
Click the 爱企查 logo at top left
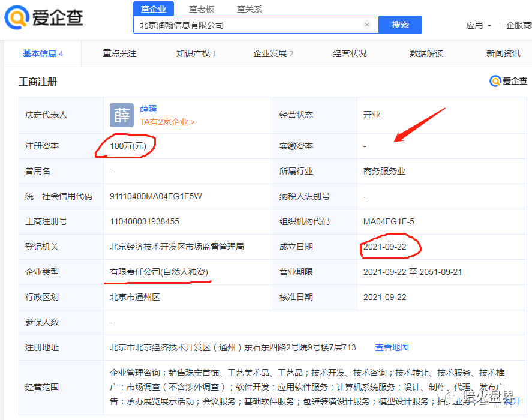coord(44,17)
